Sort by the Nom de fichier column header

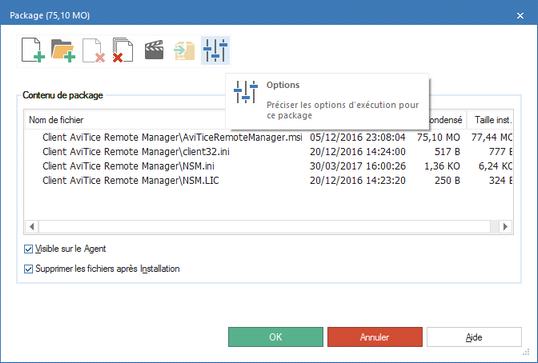click(125, 120)
